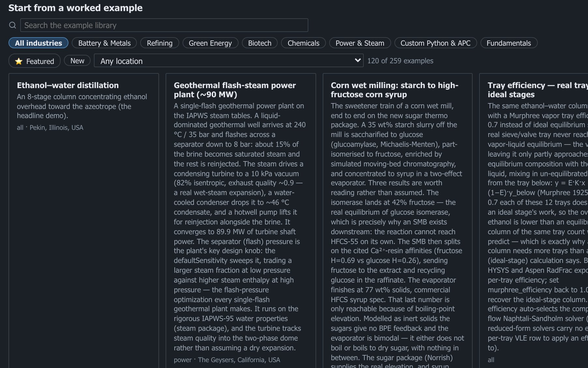This screenshot has width=588, height=368.
Task: Filter by Battery & Metals
Action: pyautogui.click(x=104, y=43)
